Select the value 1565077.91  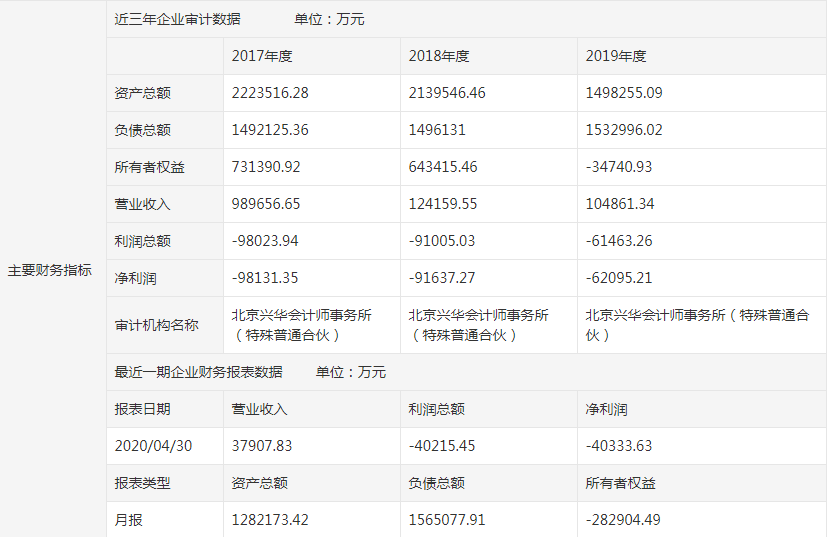(447, 520)
